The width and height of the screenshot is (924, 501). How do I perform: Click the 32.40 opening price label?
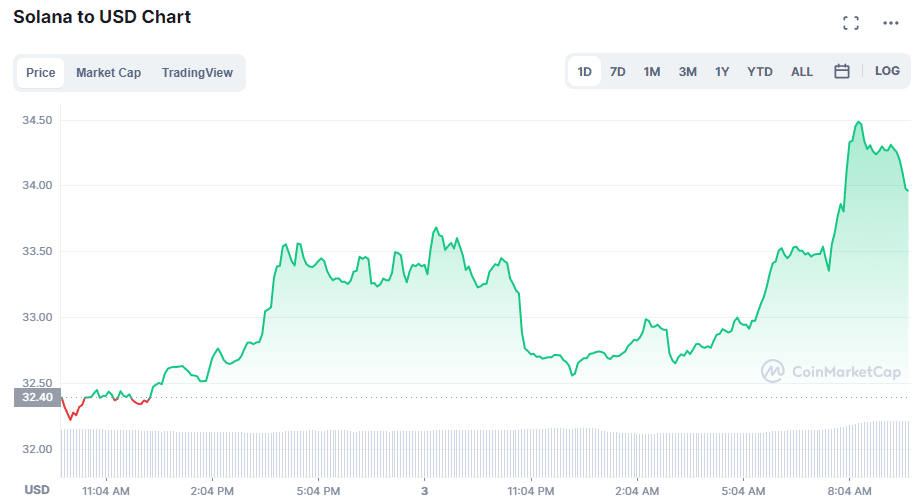pyautogui.click(x=36, y=398)
